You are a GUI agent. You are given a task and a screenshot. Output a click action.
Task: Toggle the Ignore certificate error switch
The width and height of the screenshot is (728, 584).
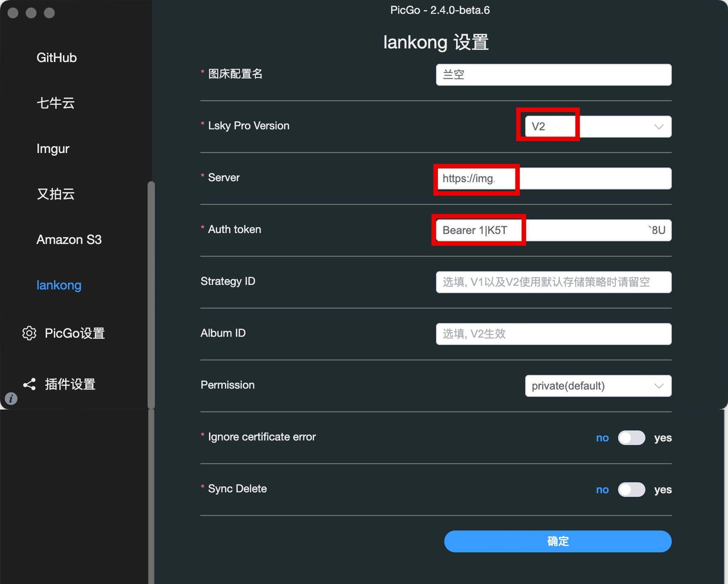pos(632,438)
